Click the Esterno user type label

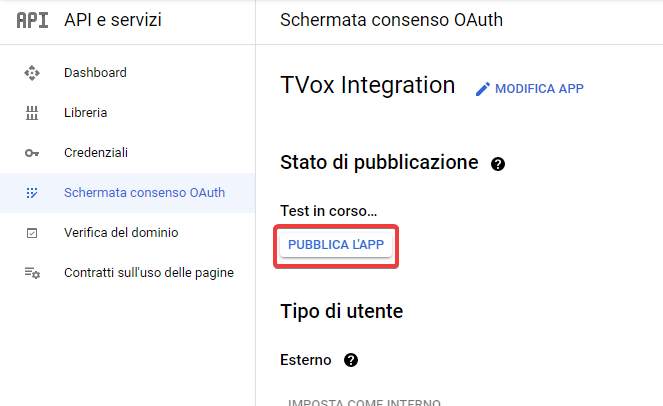306,360
